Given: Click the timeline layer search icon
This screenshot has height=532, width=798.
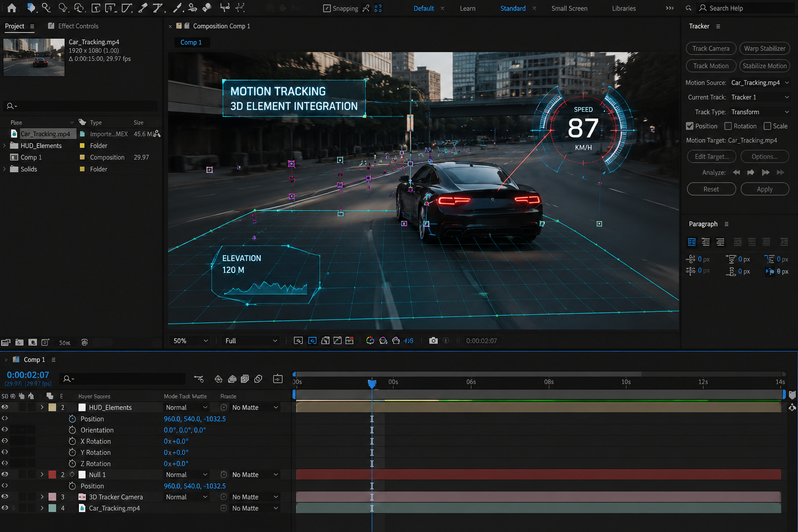Looking at the screenshot, I should click(x=68, y=379).
